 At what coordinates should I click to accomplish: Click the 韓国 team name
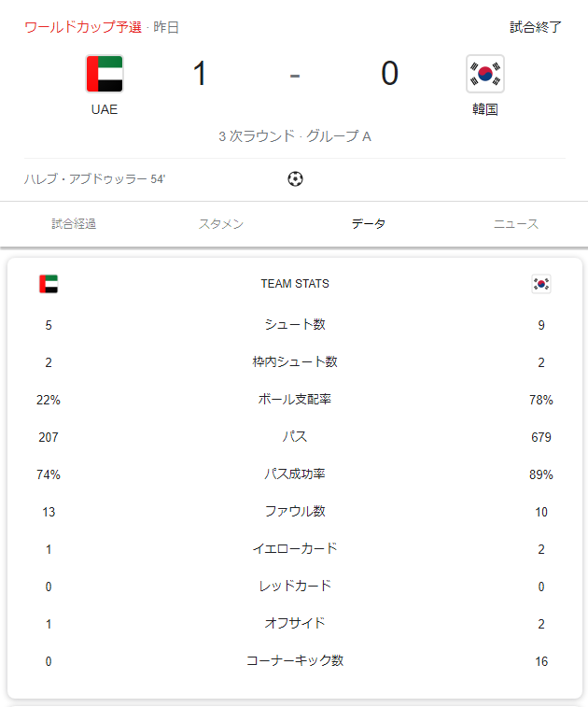[485, 109]
